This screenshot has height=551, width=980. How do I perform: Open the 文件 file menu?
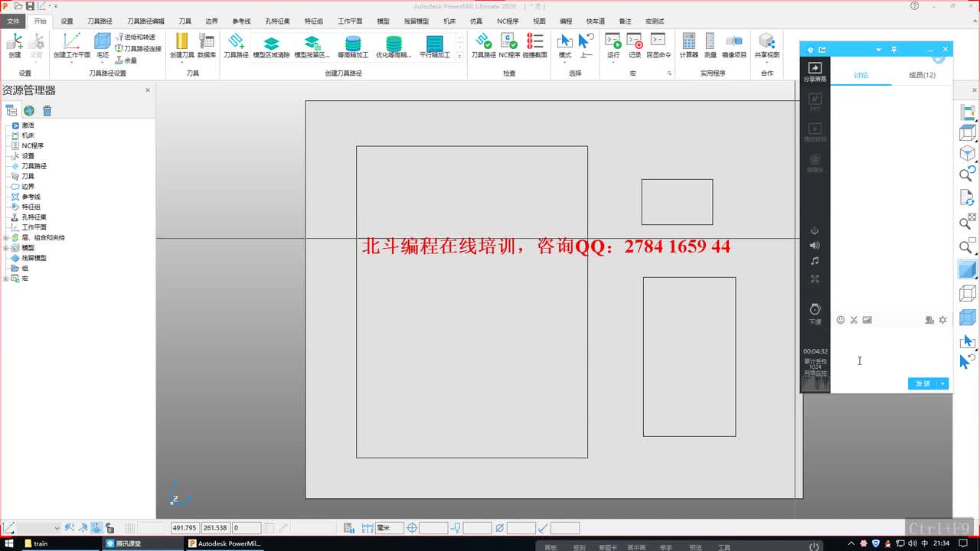[x=13, y=21]
